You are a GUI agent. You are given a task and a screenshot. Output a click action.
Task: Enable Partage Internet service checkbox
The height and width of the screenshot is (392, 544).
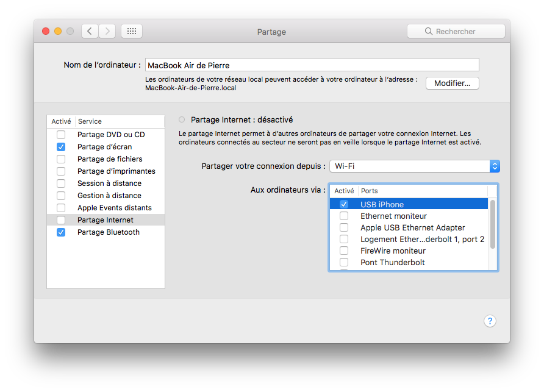click(x=61, y=219)
